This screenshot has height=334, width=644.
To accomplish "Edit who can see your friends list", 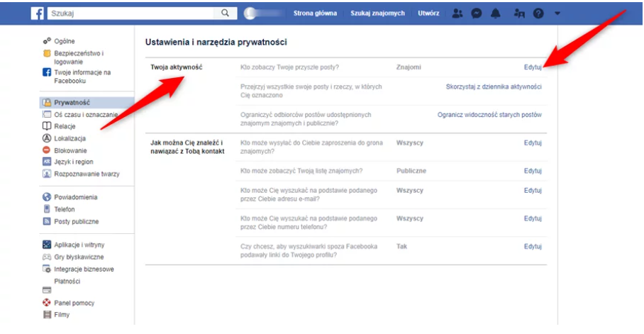I will [x=533, y=171].
